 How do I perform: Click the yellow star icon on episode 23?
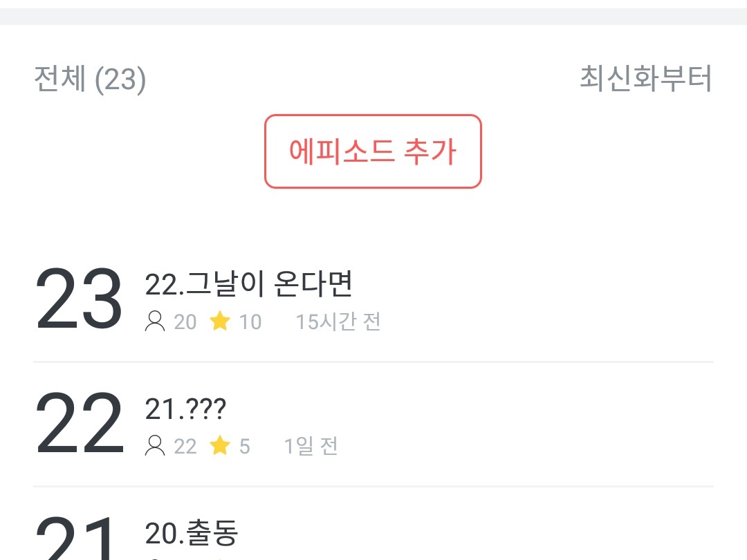point(220,321)
